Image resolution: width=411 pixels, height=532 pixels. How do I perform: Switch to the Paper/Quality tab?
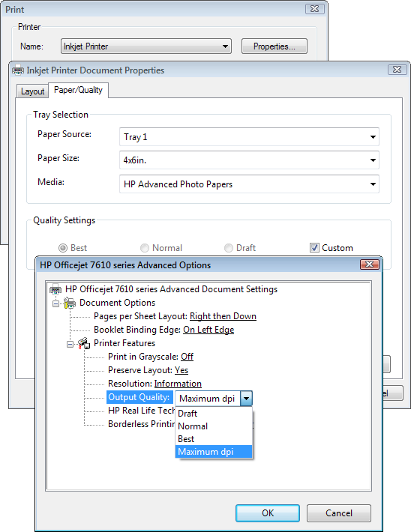click(78, 90)
